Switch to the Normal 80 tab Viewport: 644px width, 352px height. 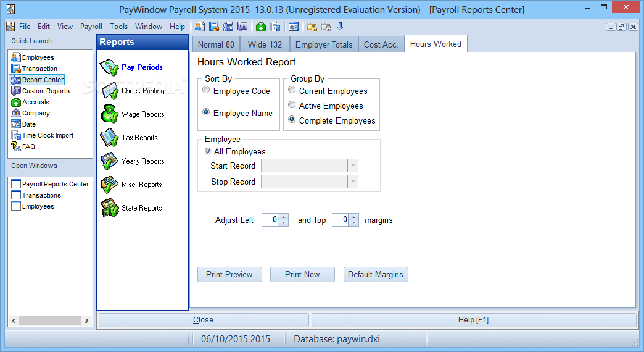point(216,45)
